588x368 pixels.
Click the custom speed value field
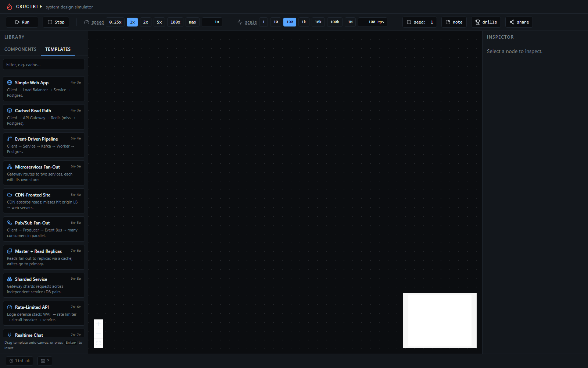(x=212, y=22)
